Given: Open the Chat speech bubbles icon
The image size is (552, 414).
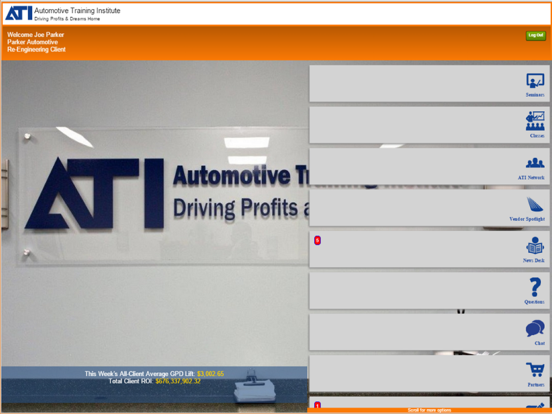Looking at the screenshot, I should tap(535, 328).
